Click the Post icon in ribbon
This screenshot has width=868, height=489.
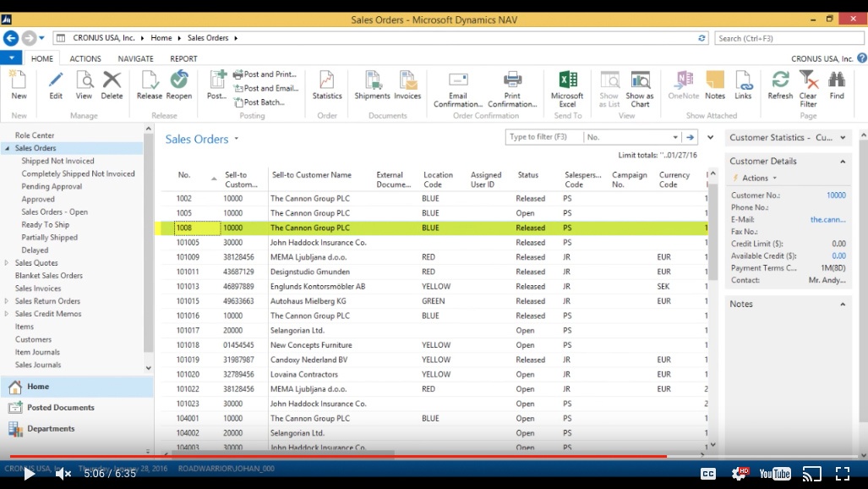point(216,85)
